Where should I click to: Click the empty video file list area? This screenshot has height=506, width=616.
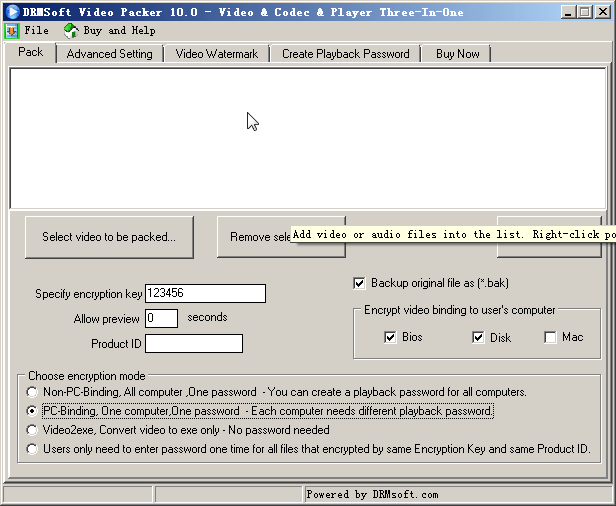pyautogui.click(x=308, y=138)
